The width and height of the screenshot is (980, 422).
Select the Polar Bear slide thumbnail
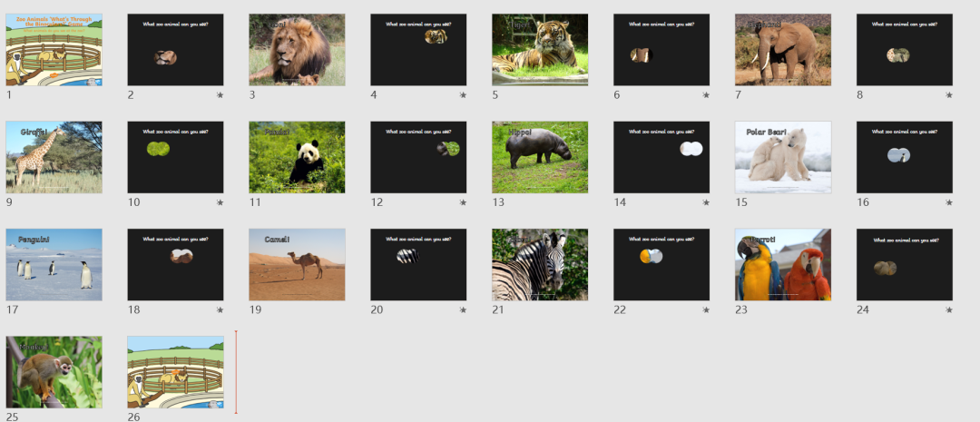[x=783, y=158]
